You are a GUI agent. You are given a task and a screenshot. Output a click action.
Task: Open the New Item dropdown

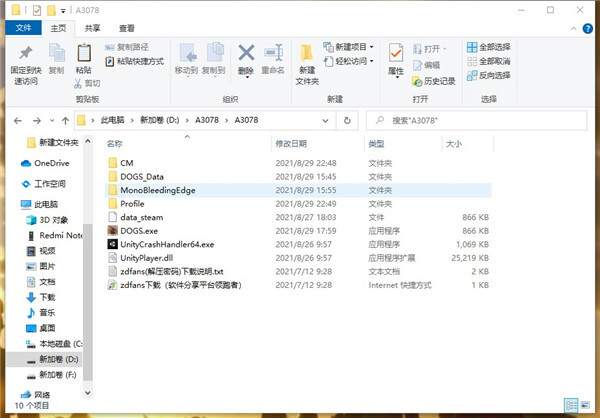pos(348,47)
